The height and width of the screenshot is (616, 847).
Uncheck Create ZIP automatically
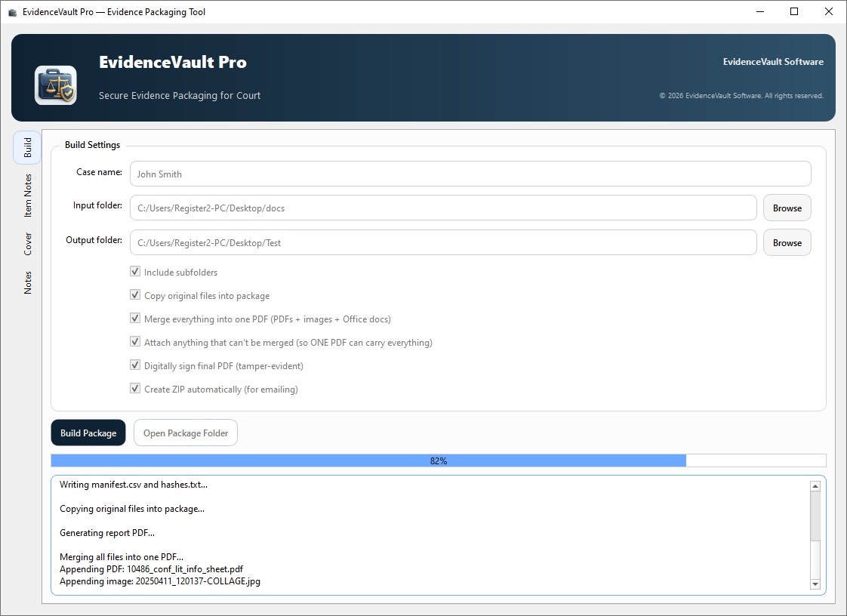[x=135, y=388]
